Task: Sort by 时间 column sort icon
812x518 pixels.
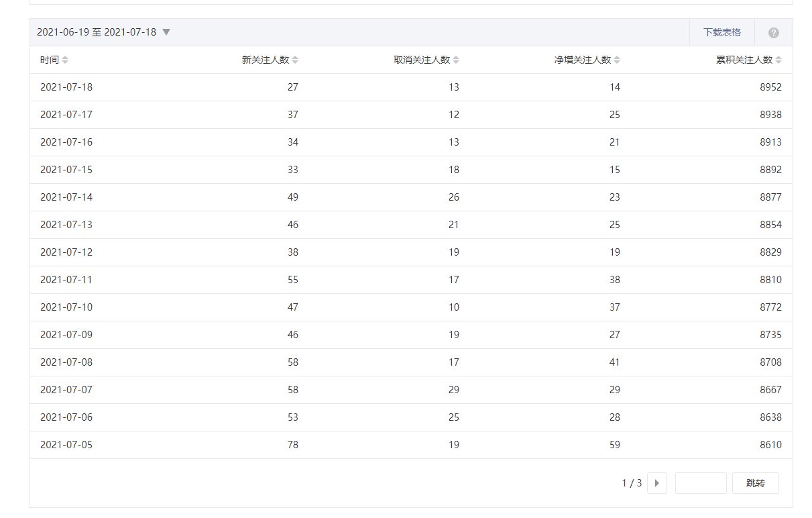Action: tap(65, 60)
